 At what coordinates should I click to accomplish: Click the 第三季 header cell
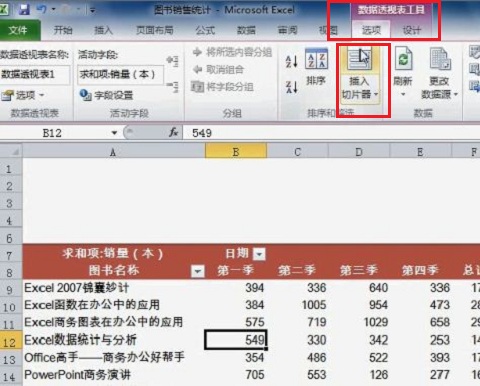click(359, 270)
